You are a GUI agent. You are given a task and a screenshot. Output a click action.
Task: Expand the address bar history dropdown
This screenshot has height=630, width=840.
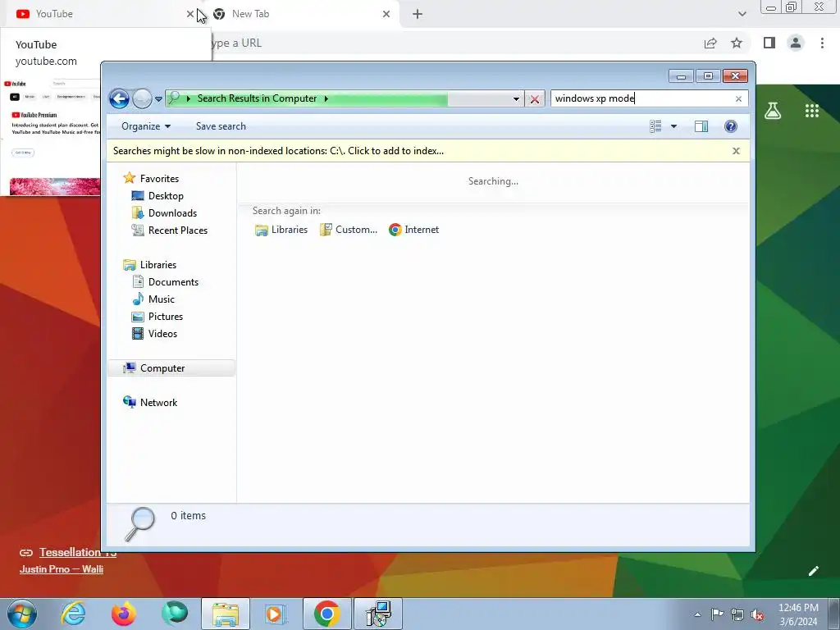[x=516, y=99]
